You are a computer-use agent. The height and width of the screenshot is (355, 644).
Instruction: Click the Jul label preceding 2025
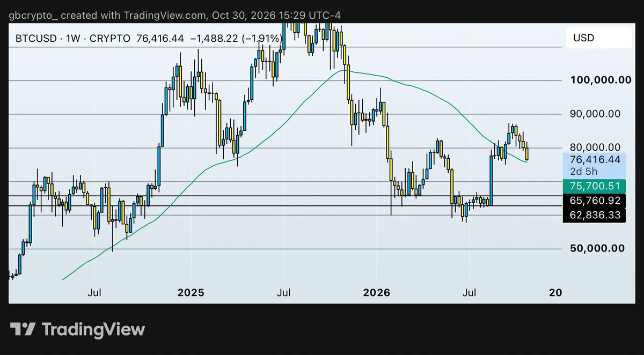(95, 293)
